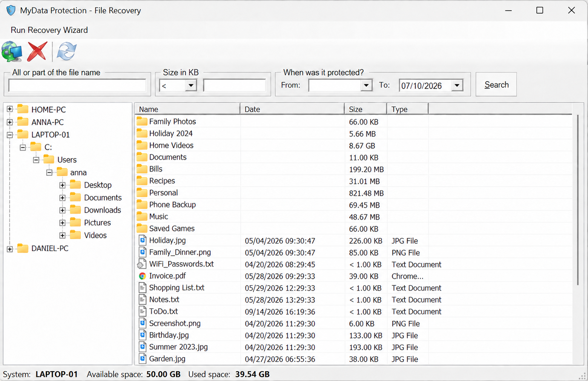588x381 pixels.
Task: Click the folder icon beside Home Videos
Action: tap(142, 145)
